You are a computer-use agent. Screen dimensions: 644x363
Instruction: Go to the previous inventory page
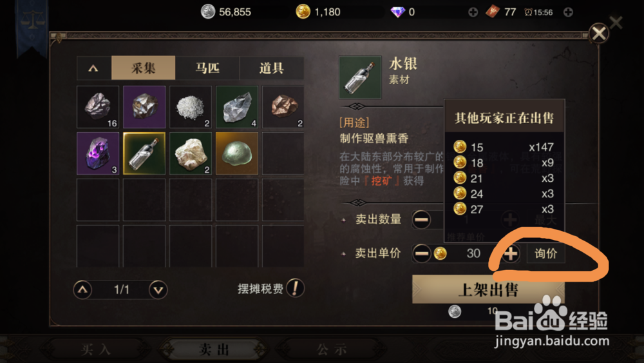[x=82, y=290]
